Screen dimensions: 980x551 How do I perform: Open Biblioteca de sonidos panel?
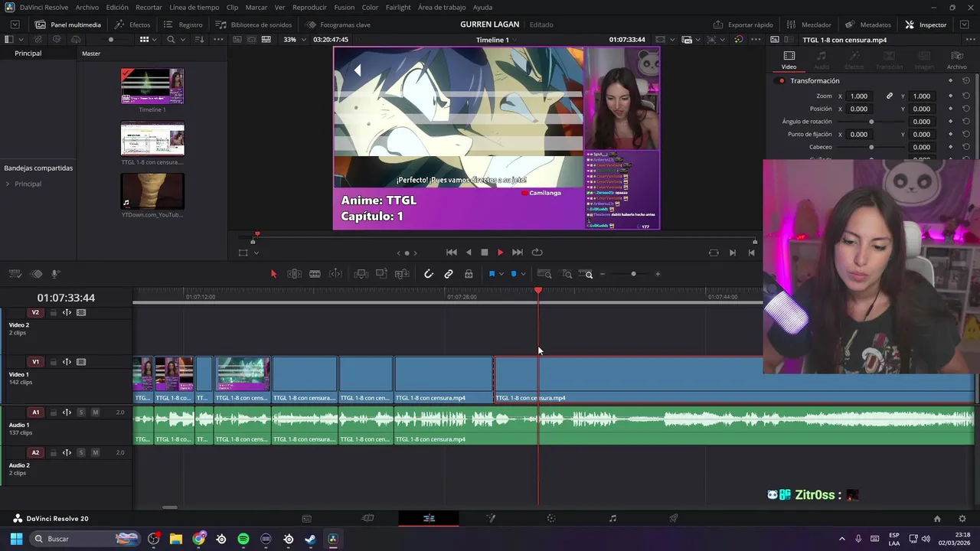(253, 24)
